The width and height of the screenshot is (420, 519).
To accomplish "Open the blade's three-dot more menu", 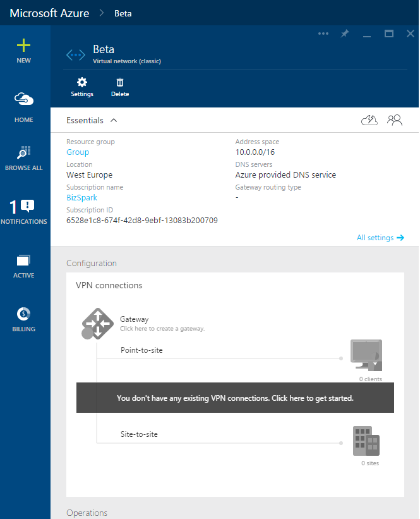I will pos(323,34).
